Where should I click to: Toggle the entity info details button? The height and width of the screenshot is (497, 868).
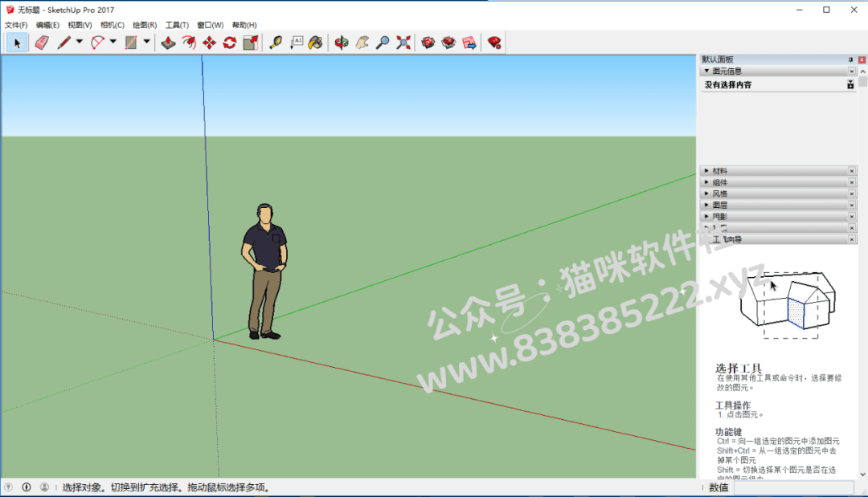[x=850, y=84]
